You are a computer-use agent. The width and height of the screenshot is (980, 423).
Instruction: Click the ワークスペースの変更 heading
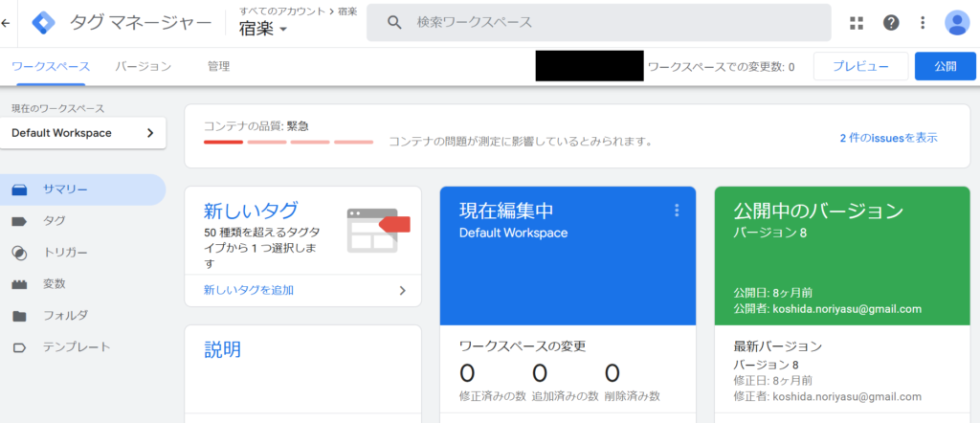522,346
